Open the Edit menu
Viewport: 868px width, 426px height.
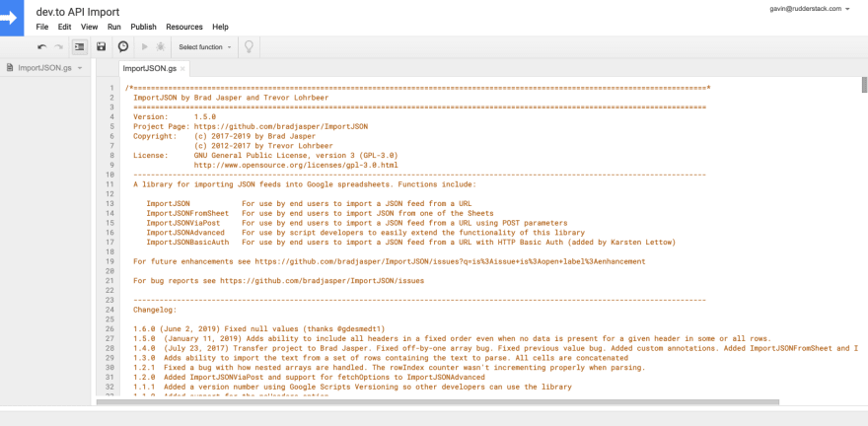coord(64,27)
